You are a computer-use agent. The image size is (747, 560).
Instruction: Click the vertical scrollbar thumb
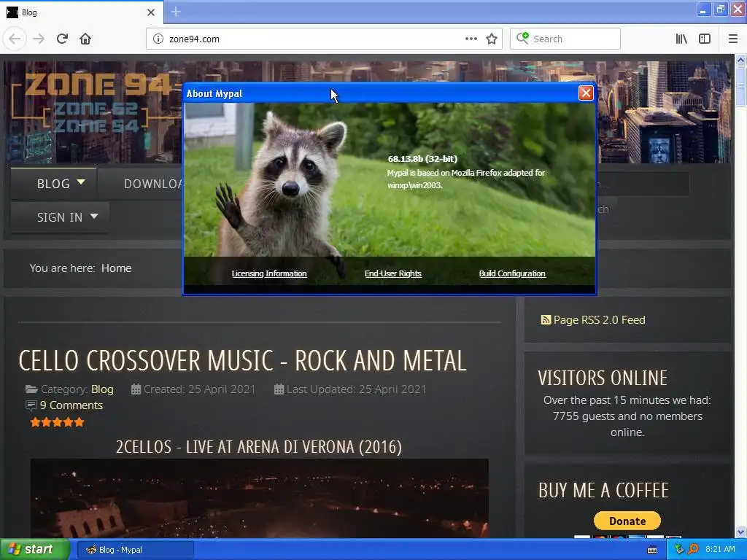pyautogui.click(x=740, y=86)
